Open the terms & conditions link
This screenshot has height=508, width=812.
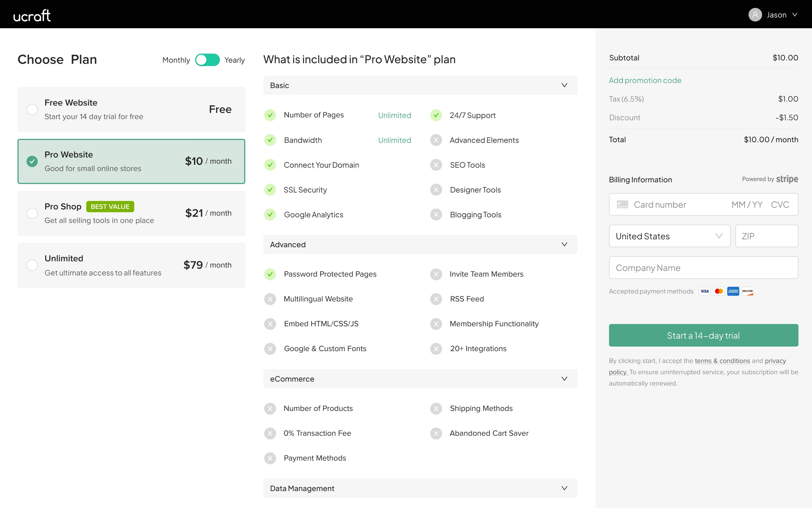(722, 361)
